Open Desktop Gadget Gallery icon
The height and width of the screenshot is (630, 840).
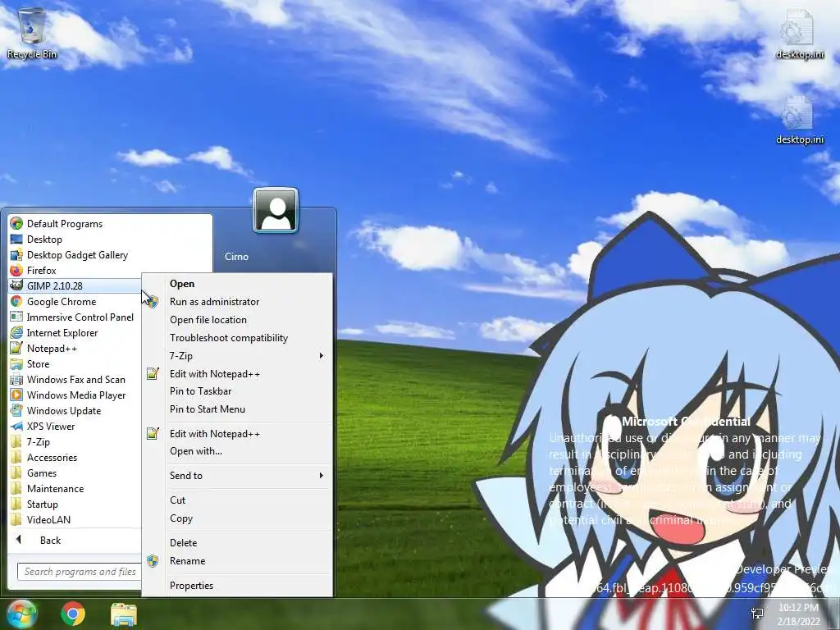point(16,254)
